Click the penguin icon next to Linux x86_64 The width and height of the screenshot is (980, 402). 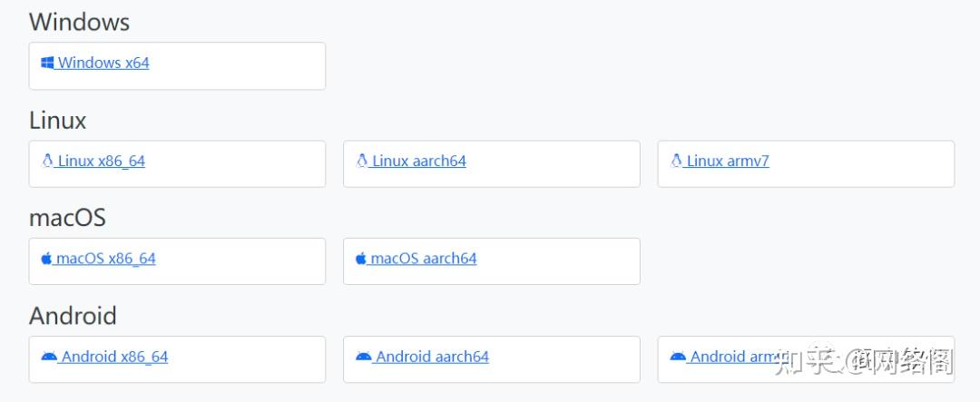pyautogui.click(x=47, y=161)
